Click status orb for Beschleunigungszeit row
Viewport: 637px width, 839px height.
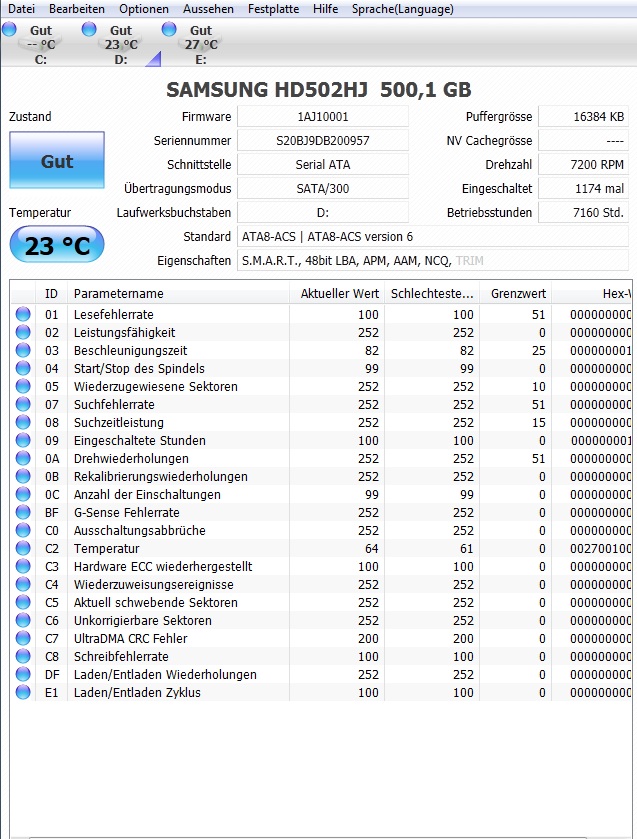[x=23, y=350]
